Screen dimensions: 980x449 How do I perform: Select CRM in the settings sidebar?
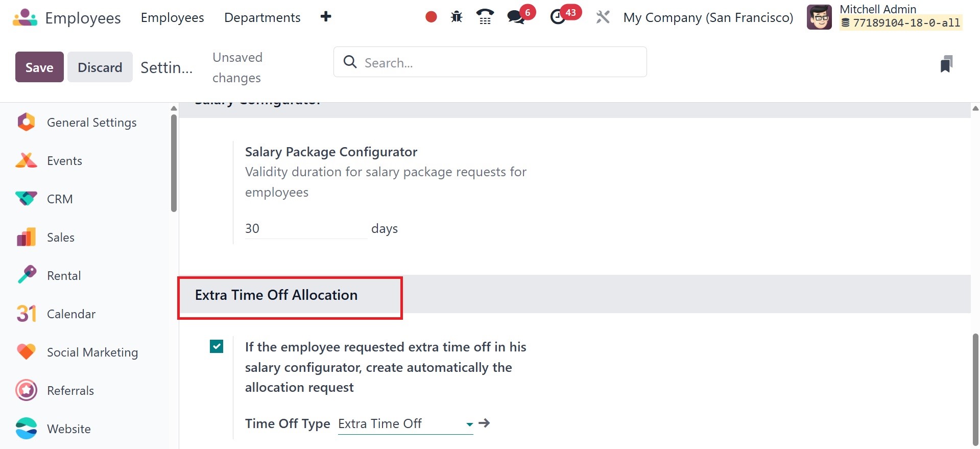[60, 199]
